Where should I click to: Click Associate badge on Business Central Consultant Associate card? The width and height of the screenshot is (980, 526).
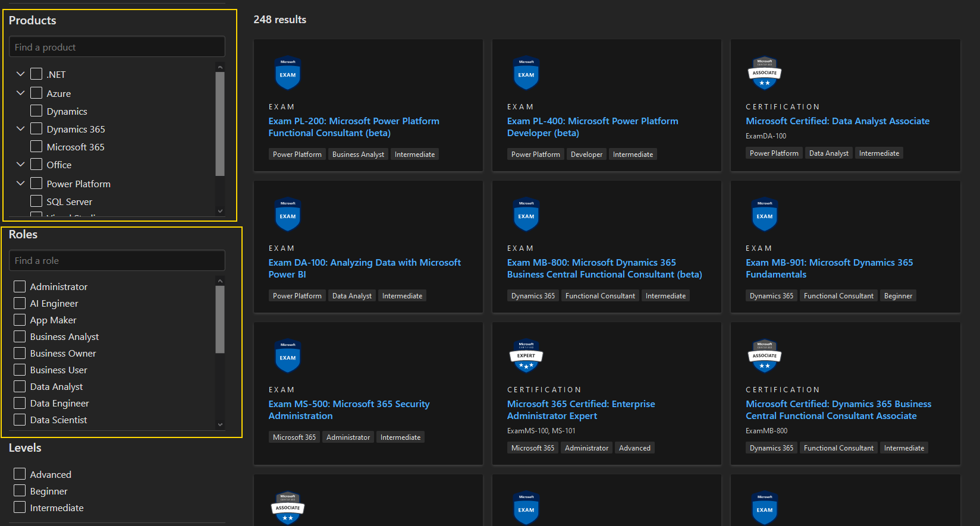765,355
